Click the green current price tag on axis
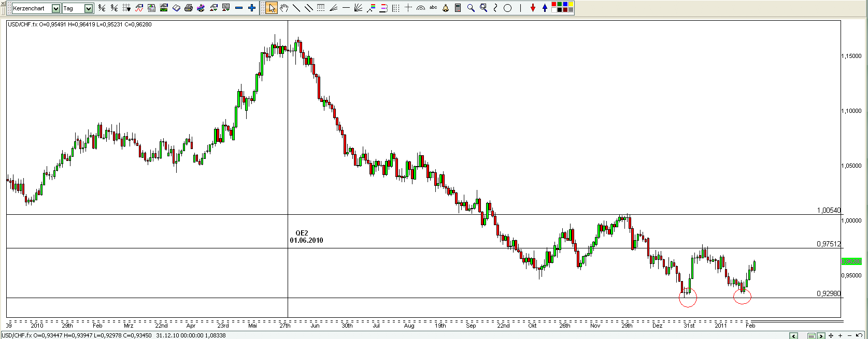Image resolution: width=868 pixels, height=339 pixels. tap(851, 262)
